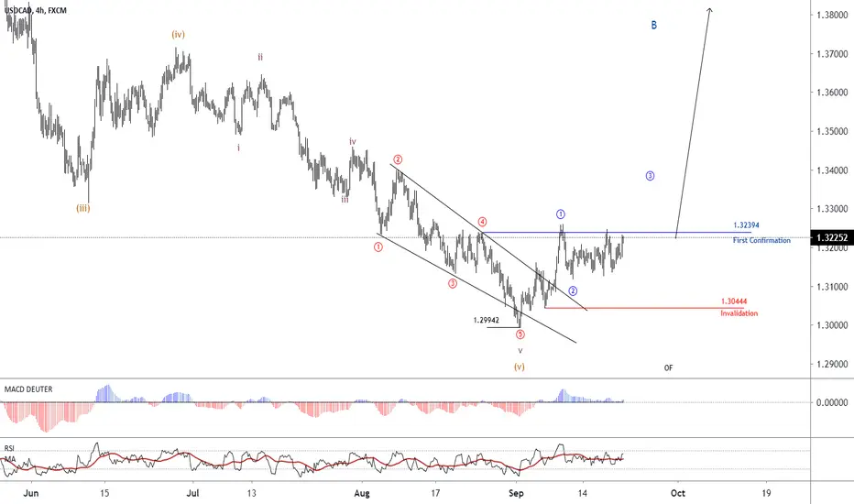Click the 1.29942 low price label
Screen dimensions: 854x504
pos(487,321)
